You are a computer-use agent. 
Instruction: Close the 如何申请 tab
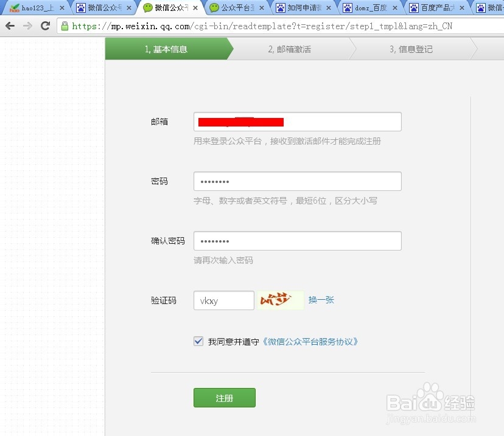coord(329,8)
